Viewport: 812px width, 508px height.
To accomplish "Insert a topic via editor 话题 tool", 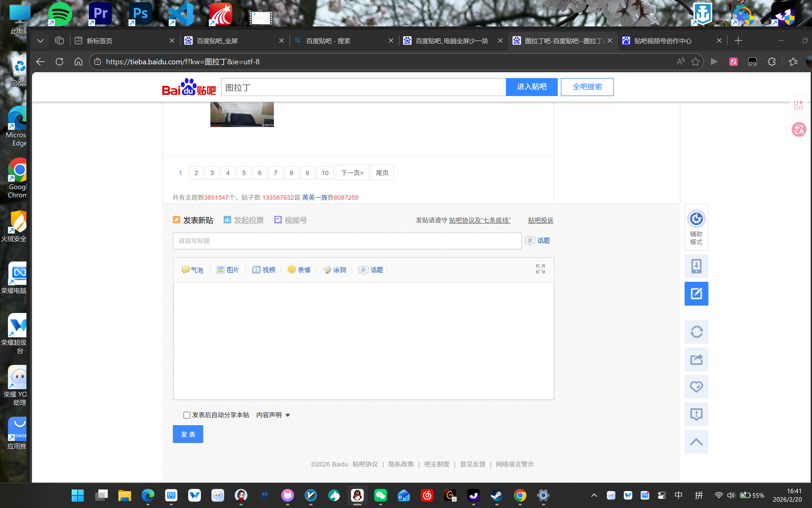I will 371,270.
